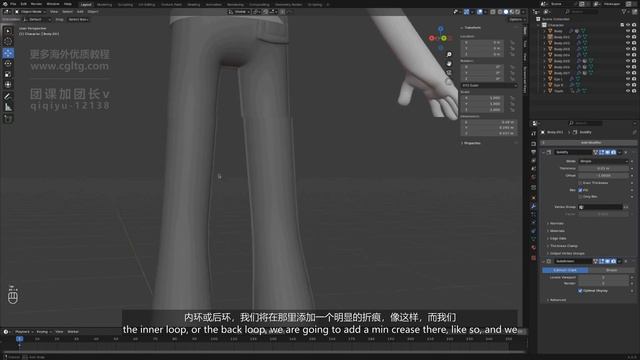Open XYZ Euler rotation mode dropdown
This screenshot has width=640, height=360.
click(489, 85)
